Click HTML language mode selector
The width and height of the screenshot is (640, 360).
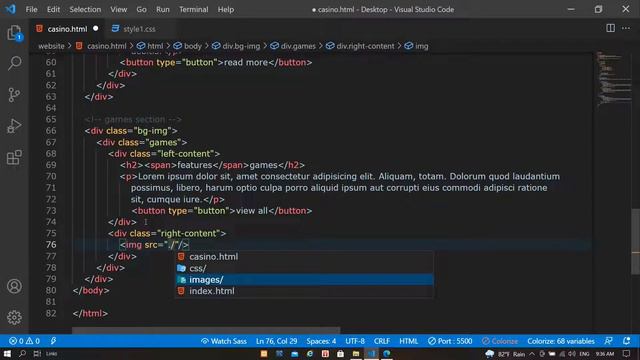point(408,341)
